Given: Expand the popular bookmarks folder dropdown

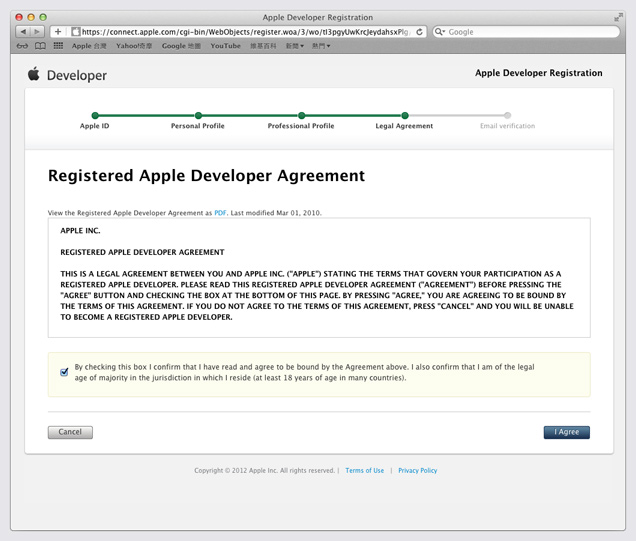Looking at the screenshot, I should [x=321, y=46].
